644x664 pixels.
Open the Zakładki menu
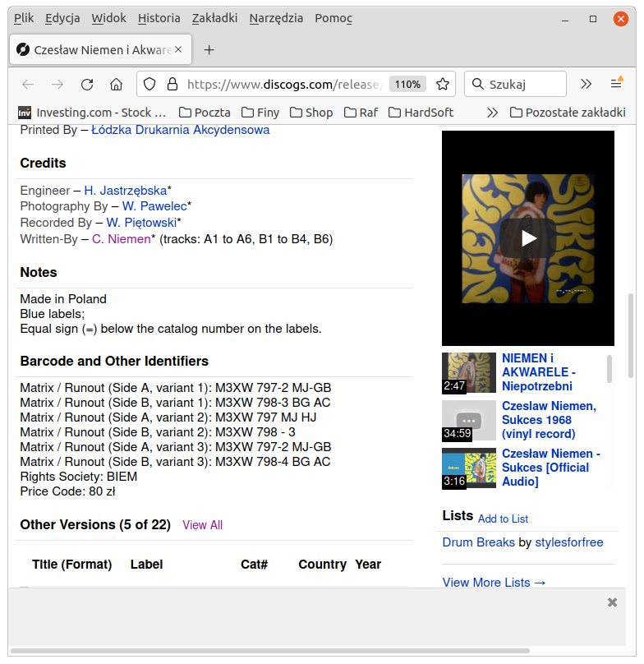click(x=214, y=18)
